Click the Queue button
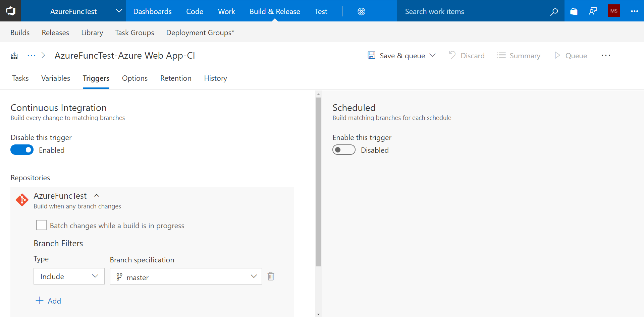This screenshot has width=644, height=317. pos(571,56)
